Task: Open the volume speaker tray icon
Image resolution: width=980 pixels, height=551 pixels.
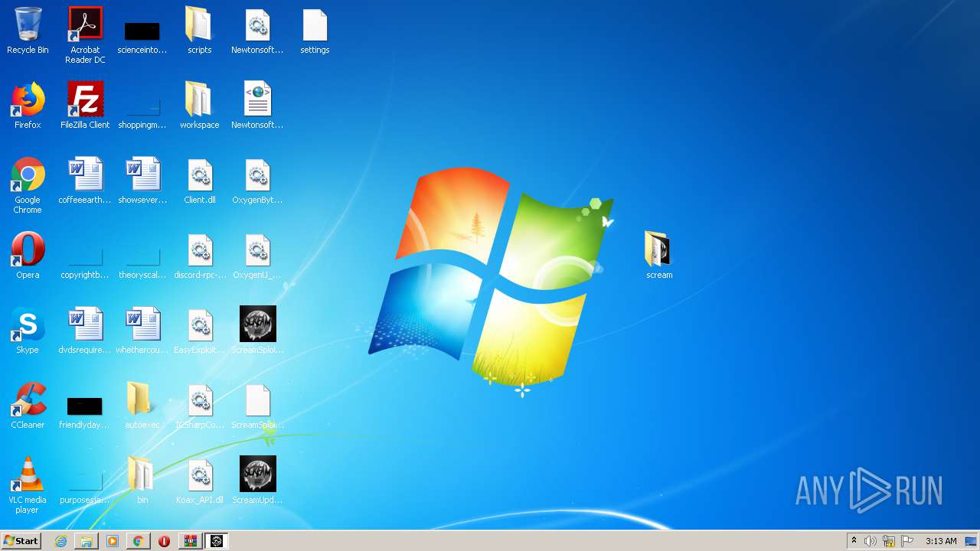Action: coord(871,541)
